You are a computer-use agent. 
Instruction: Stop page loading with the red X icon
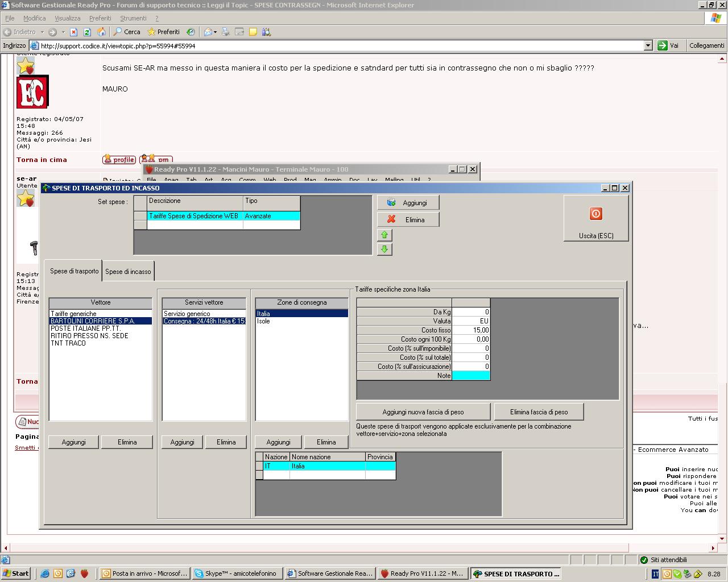click(73, 32)
